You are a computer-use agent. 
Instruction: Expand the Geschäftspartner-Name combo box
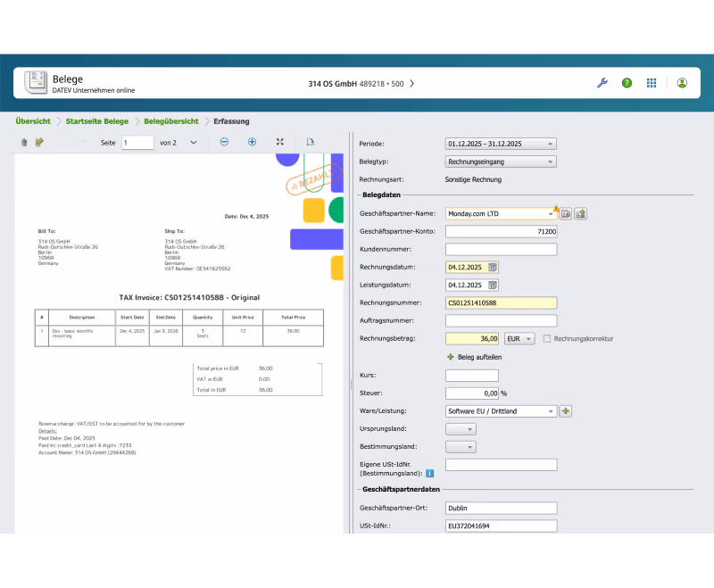pos(551,214)
